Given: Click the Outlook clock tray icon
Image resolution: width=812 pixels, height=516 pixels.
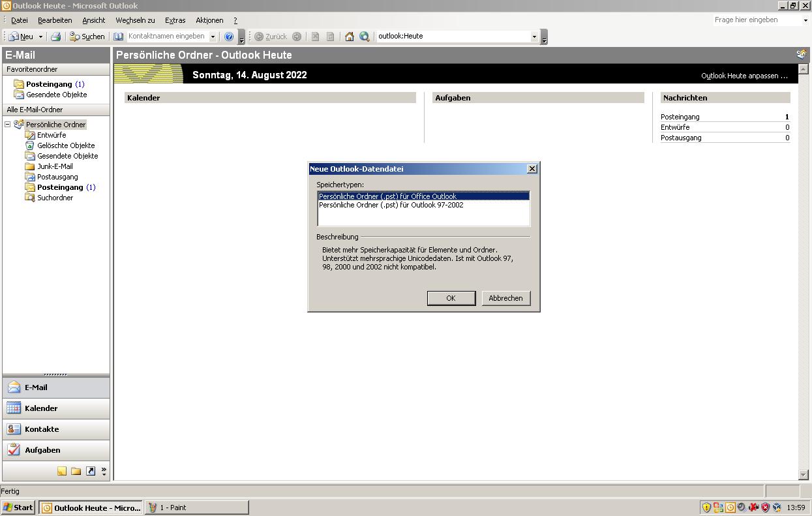Looking at the screenshot, I should (730, 508).
